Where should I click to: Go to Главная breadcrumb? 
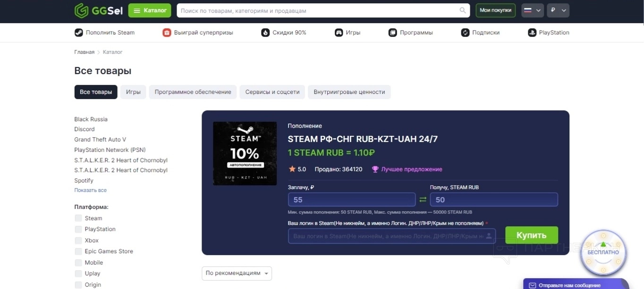[x=84, y=52]
